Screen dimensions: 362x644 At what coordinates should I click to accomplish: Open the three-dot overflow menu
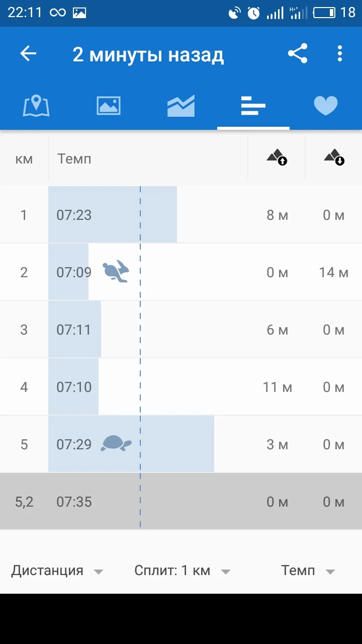340,54
